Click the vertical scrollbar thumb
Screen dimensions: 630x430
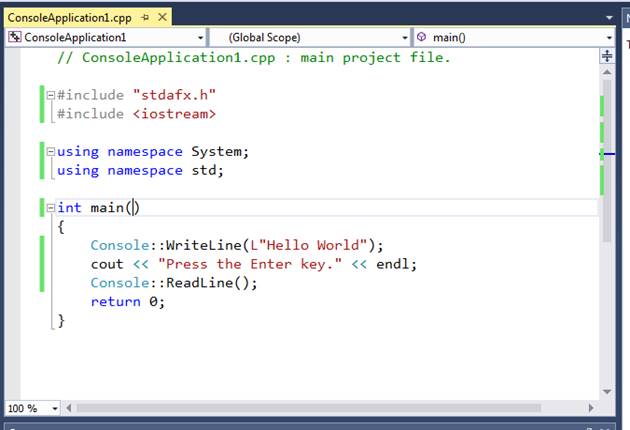coord(607,161)
